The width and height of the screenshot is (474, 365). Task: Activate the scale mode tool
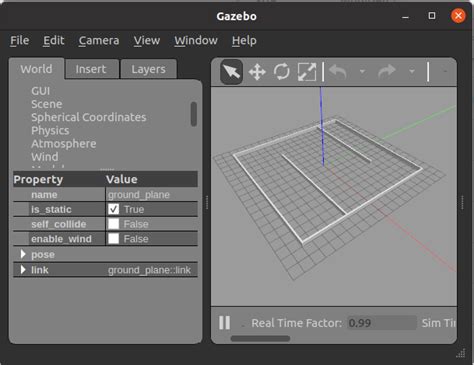click(x=307, y=72)
